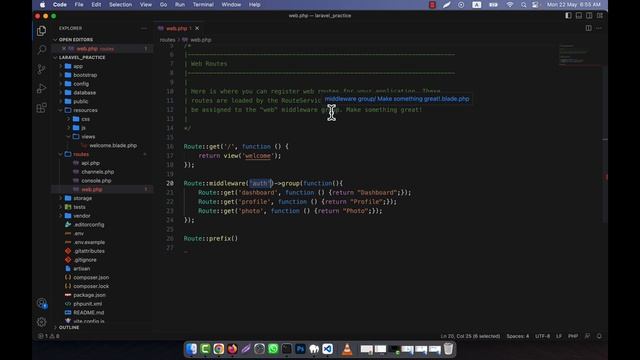Open welcome.blade.php in file tree
This screenshot has height=360, width=640.
click(113, 145)
